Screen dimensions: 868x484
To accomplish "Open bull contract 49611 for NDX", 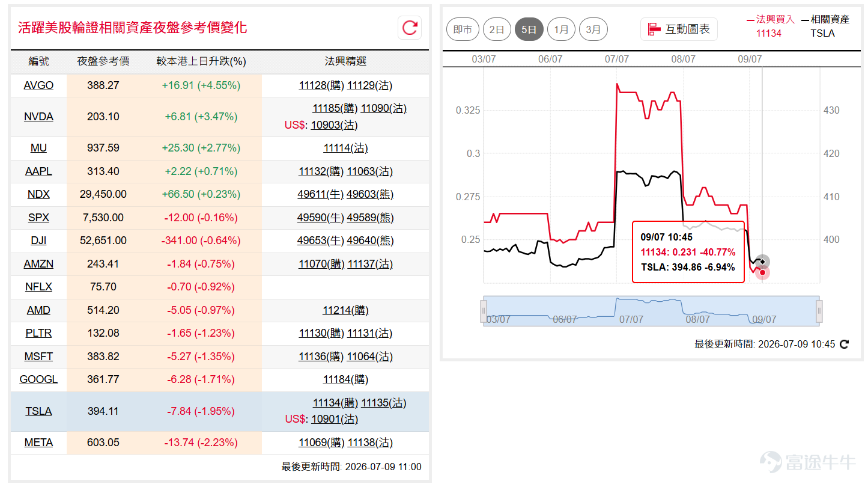I will click(321, 194).
